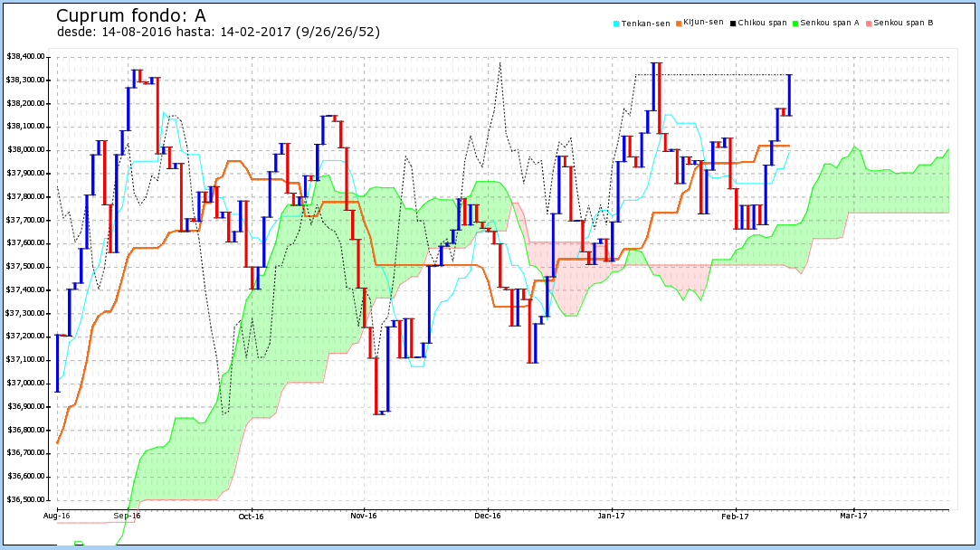Image resolution: width=980 pixels, height=550 pixels.
Task: Click the orange Kijun-sen legend swatch
Action: click(x=679, y=24)
